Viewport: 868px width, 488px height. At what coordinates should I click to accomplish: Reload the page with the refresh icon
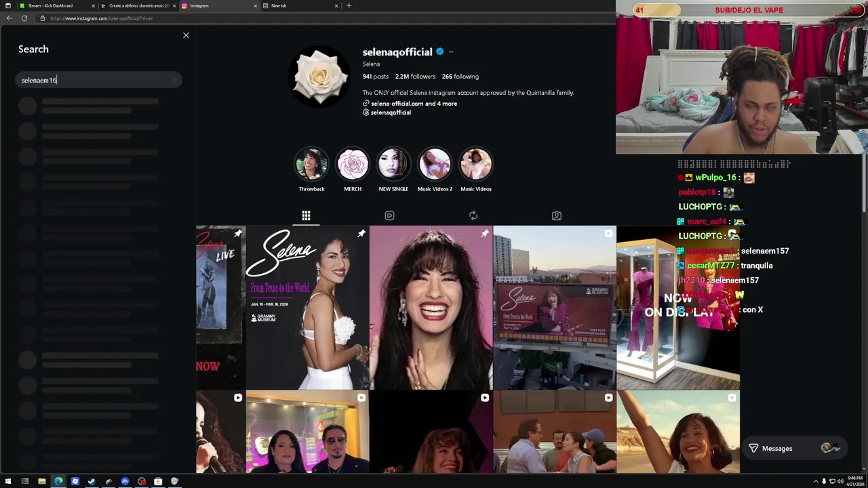point(24,18)
